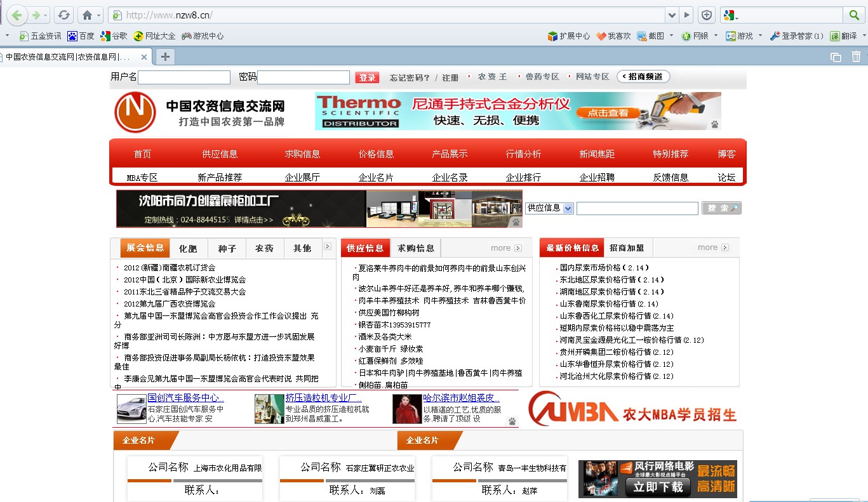
Task: Switch to the 化肥 tab
Action: point(187,248)
